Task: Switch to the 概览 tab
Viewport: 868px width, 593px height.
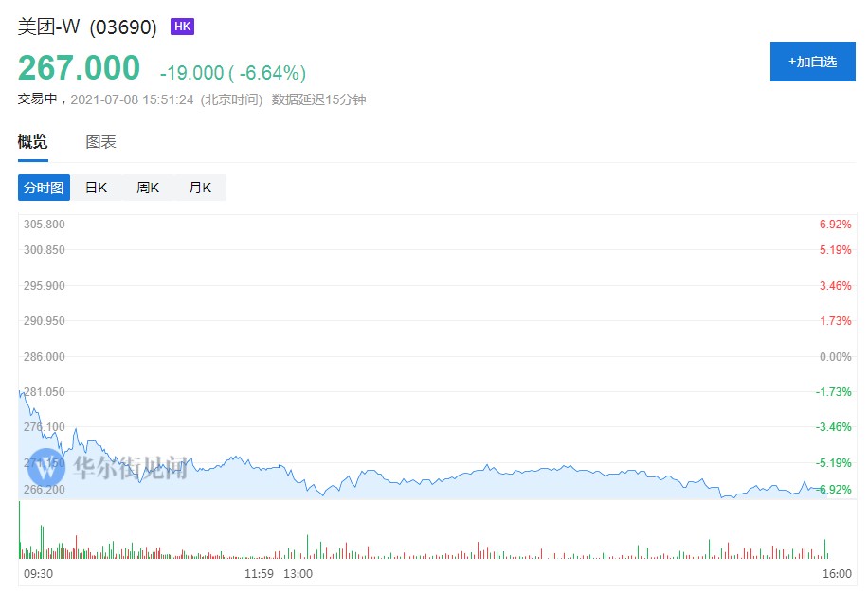Action: coord(32,142)
